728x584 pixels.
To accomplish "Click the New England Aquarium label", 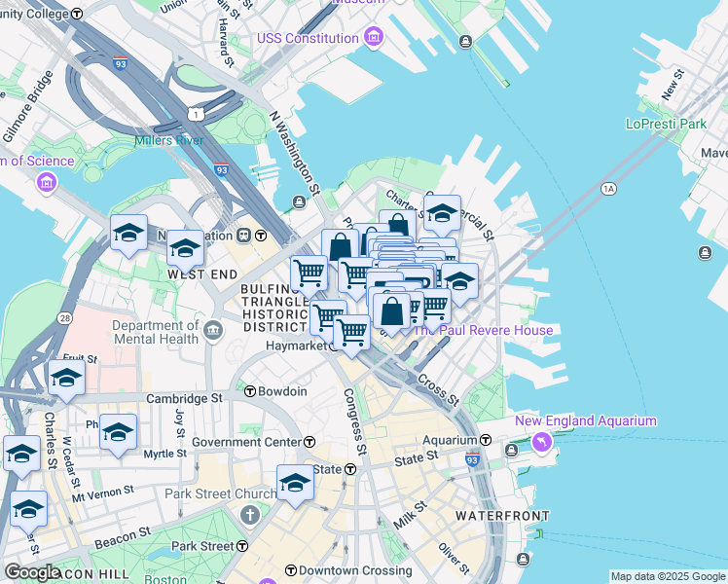I will coord(586,421).
